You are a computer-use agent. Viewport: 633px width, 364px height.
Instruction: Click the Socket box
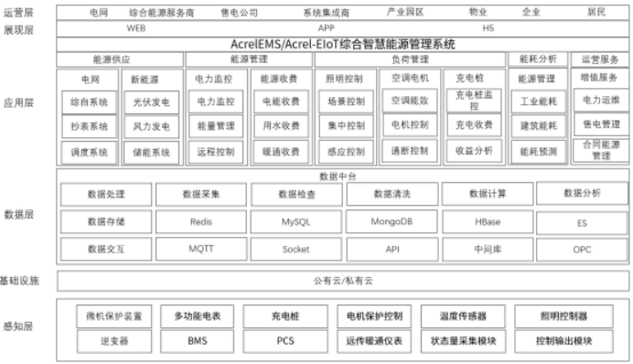tap(296, 250)
